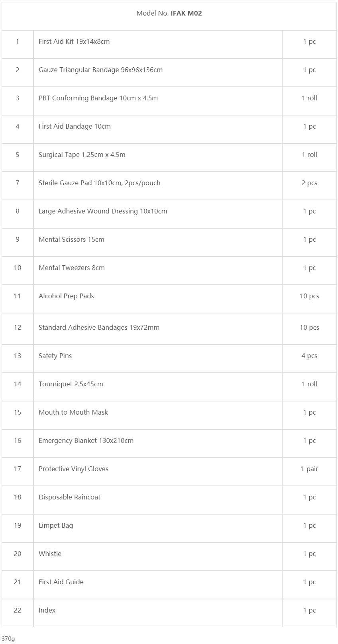Click Tourniquet 2.5x45cm row text
This screenshot has height=644, width=338.
[71, 384]
